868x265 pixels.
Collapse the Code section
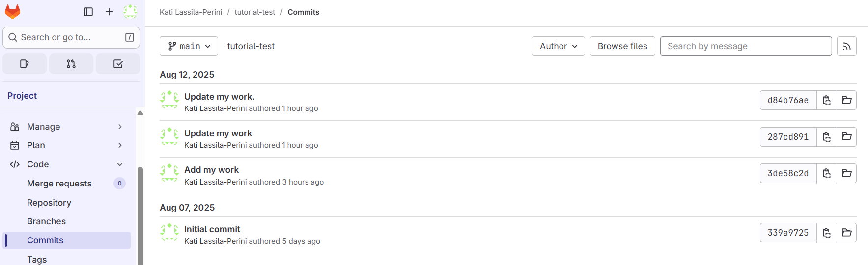tap(66, 164)
